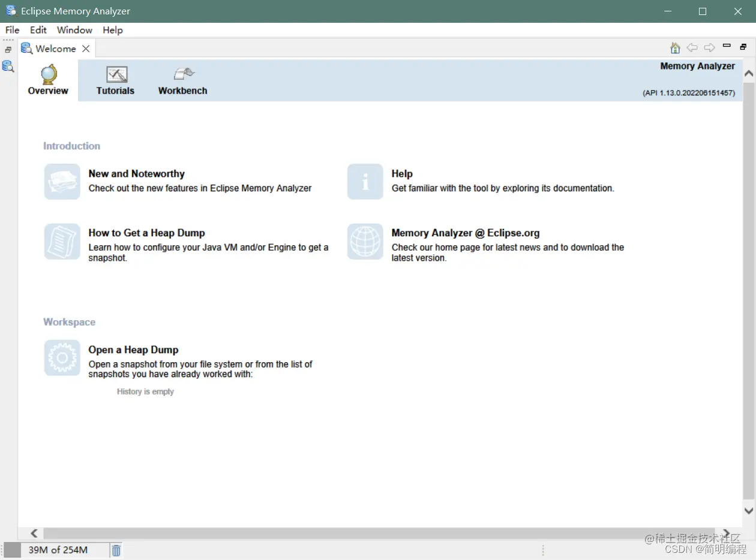
Task: Click the horizontal scrollbar left arrow
Action: click(34, 533)
